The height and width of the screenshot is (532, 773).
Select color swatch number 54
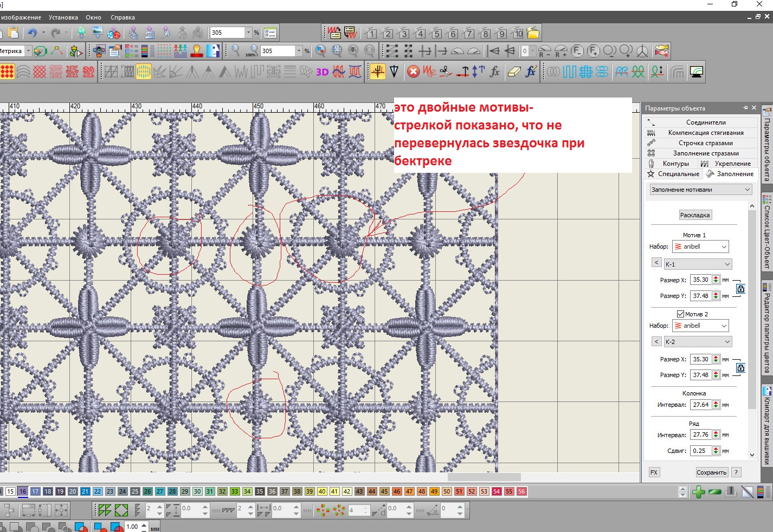click(497, 491)
